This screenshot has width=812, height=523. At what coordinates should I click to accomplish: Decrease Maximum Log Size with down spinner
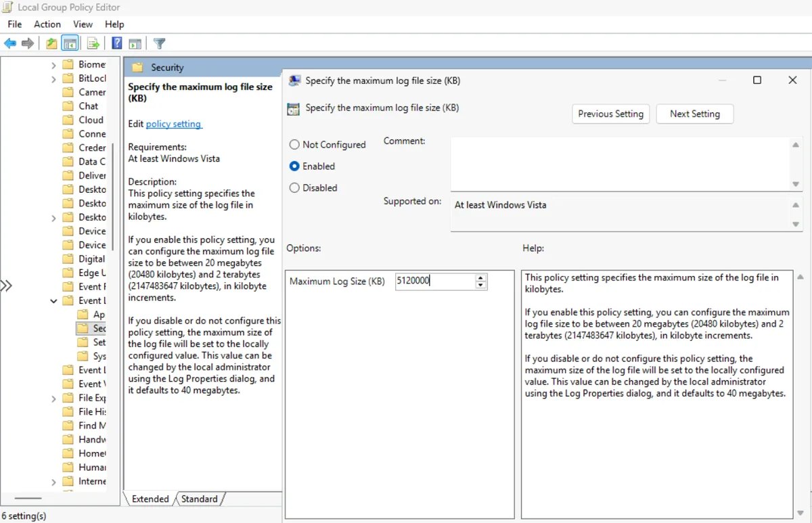(x=480, y=285)
